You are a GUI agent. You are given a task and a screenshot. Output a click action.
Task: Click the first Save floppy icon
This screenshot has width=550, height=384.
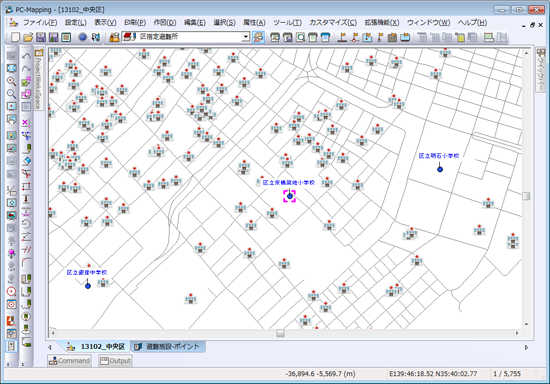coord(41,37)
